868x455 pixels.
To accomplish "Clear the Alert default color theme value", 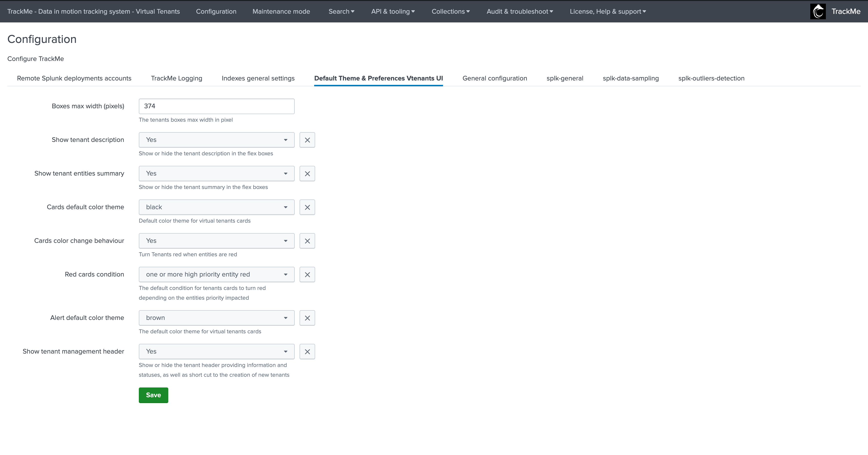I will tap(307, 318).
